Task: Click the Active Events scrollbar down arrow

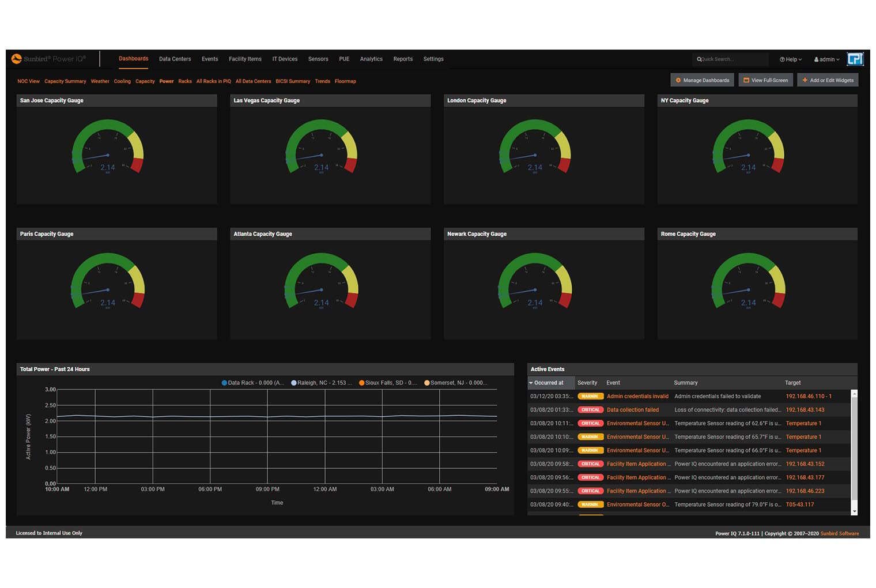Action: click(854, 511)
